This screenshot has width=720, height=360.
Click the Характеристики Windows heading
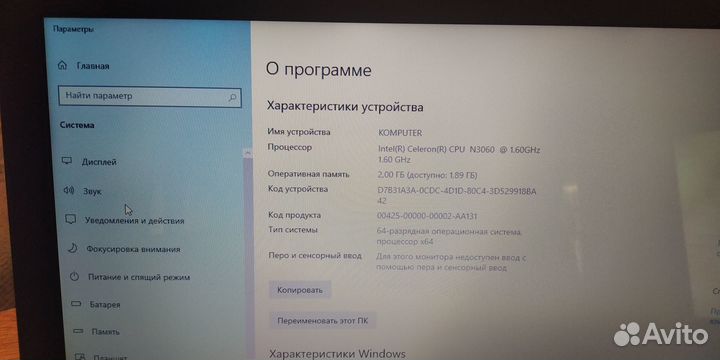338,354
